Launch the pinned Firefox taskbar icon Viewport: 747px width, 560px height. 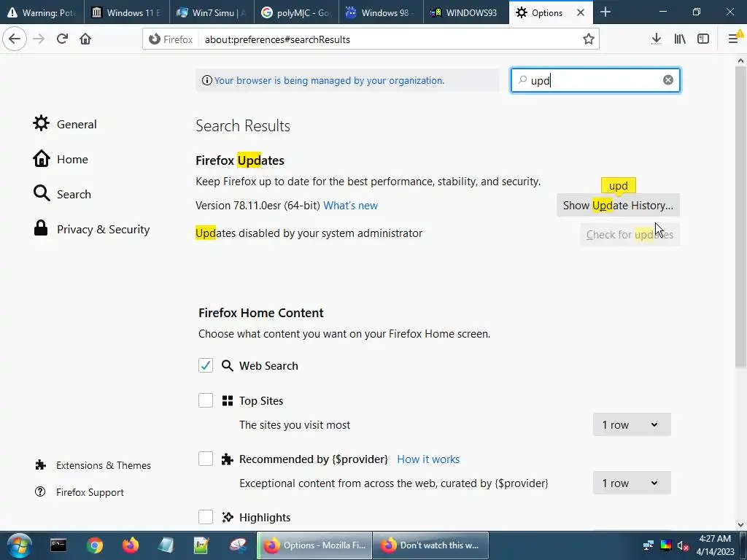coord(130,545)
